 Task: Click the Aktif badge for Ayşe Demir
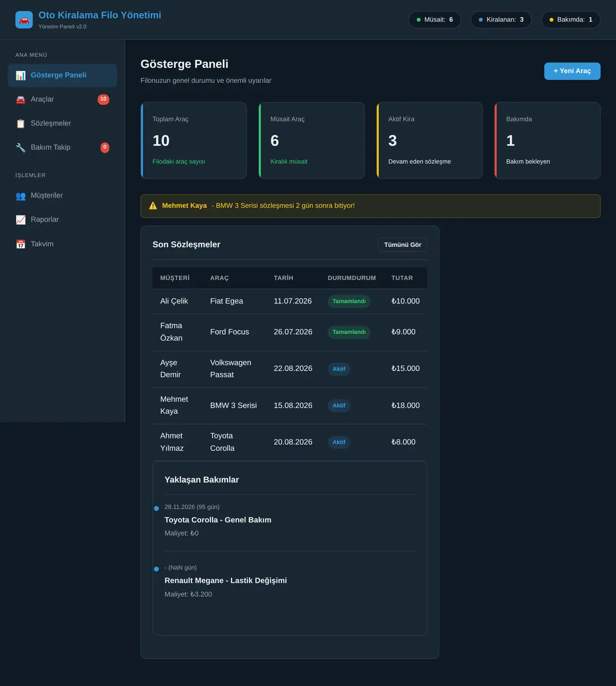(x=339, y=369)
